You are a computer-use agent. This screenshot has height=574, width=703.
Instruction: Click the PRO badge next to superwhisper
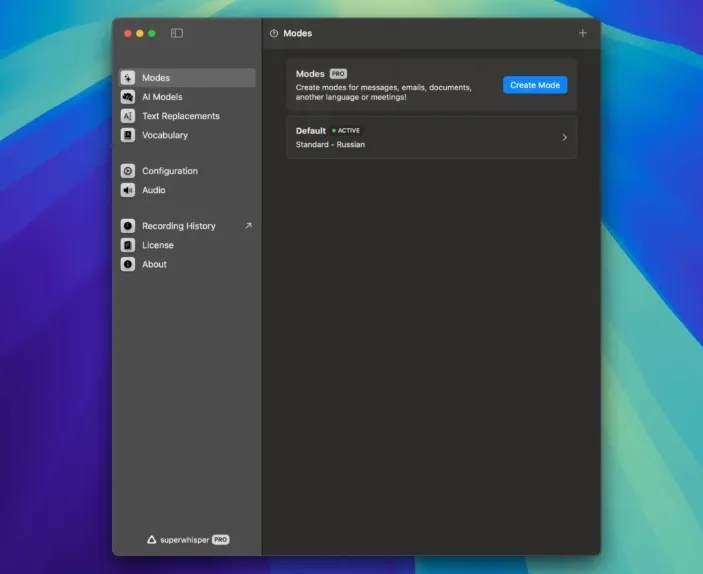pyautogui.click(x=221, y=539)
